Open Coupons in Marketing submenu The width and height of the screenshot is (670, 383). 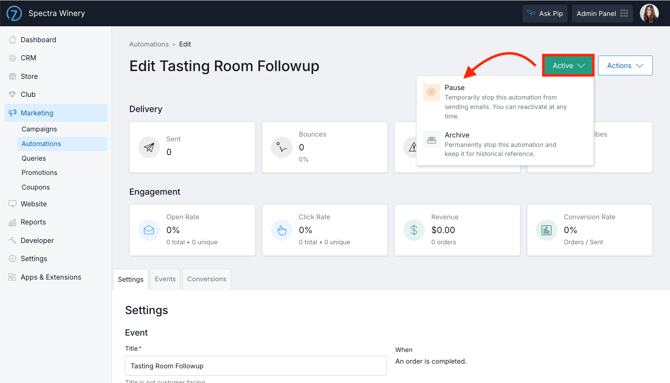35,187
